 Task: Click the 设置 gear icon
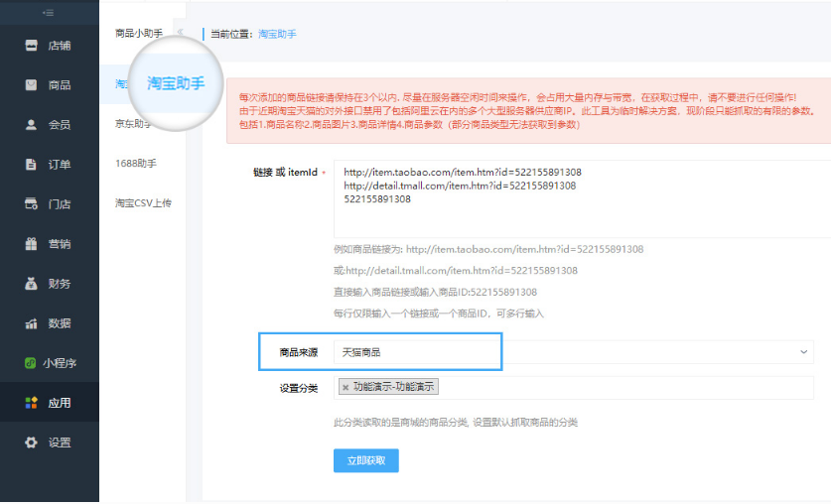point(31,442)
